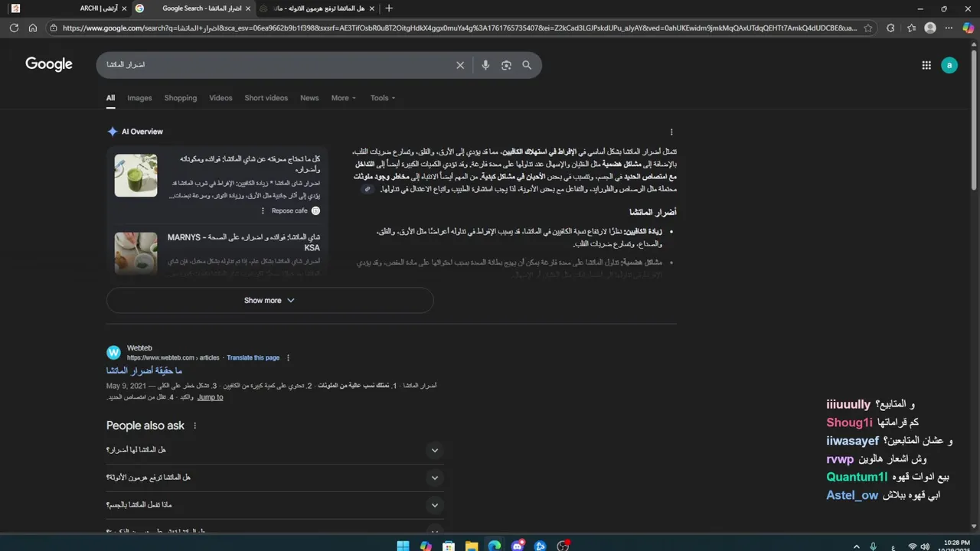Open the Google apps grid
Screen dimensions: 980x551
point(926,65)
